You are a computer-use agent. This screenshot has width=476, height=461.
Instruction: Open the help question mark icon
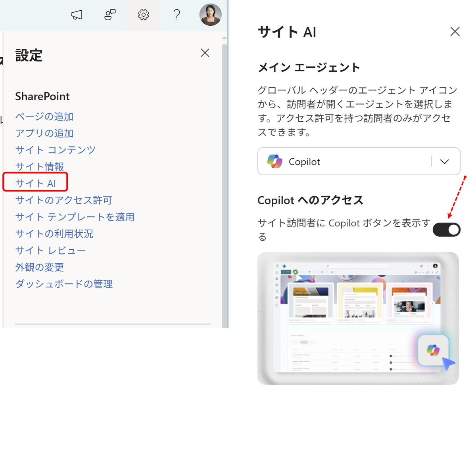177,15
